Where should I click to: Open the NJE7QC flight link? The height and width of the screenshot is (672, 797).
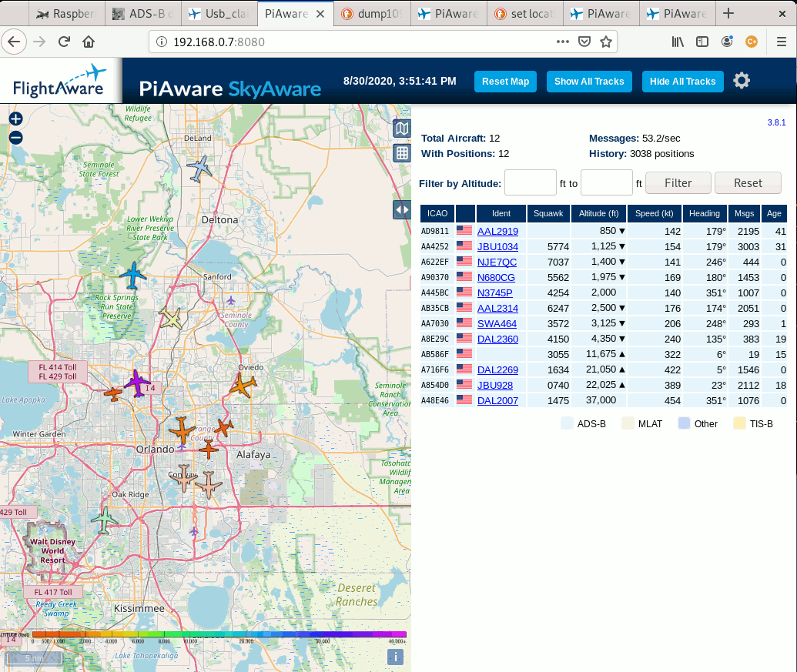pos(497,262)
